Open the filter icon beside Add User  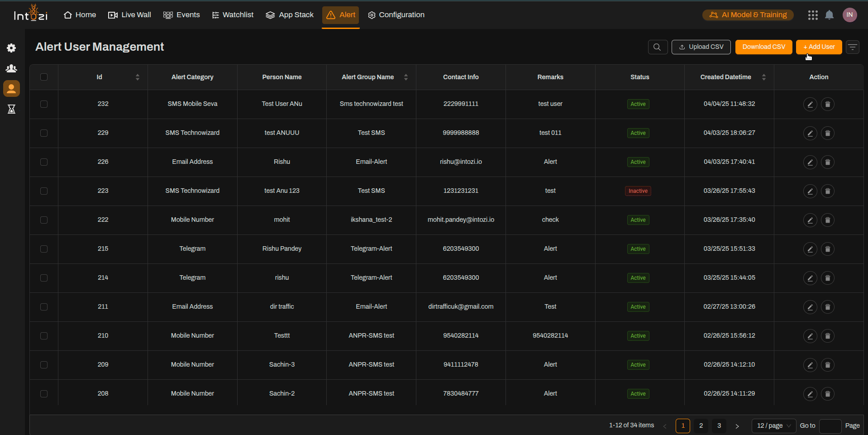(853, 47)
